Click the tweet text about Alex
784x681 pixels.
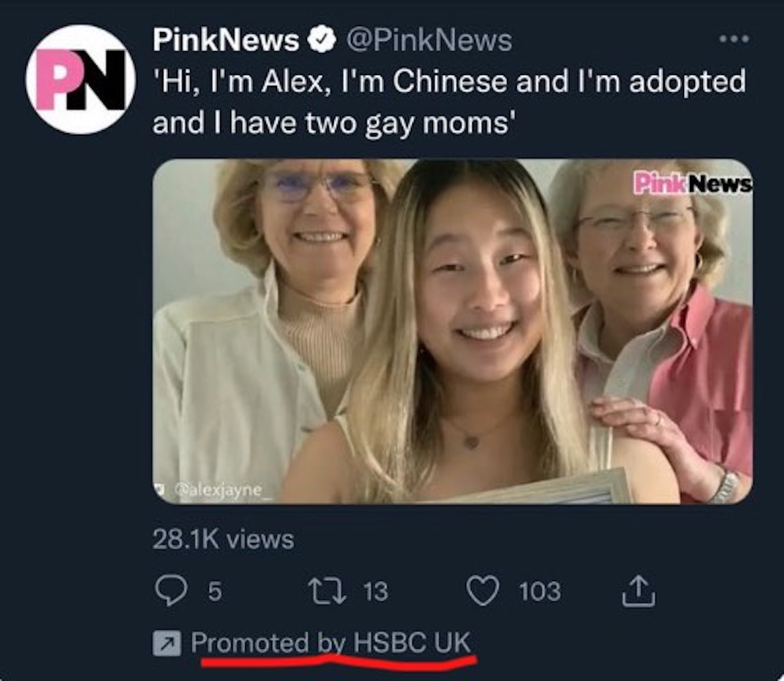448,102
